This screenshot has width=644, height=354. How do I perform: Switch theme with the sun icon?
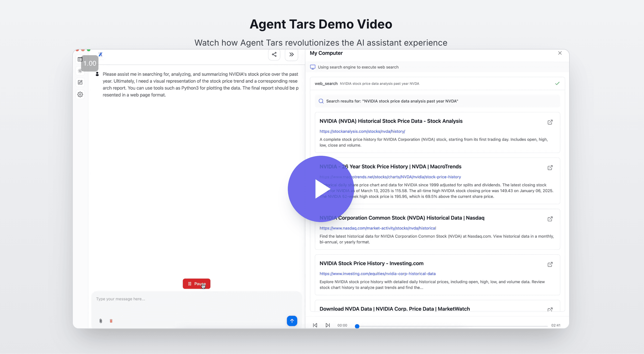click(80, 71)
